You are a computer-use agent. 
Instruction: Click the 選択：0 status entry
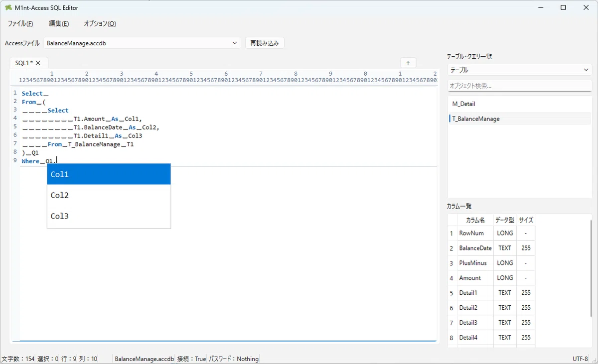[x=48, y=359]
